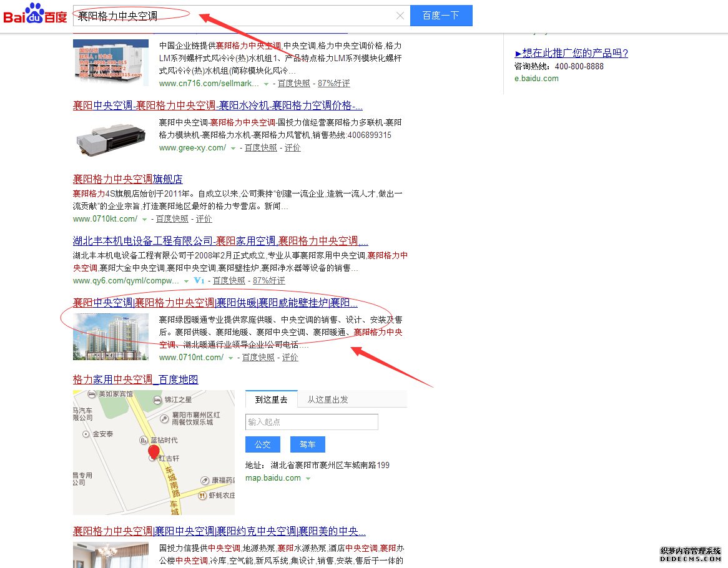Open the www.0710nt.com/ URL
This screenshot has width=728, height=568.
click(x=191, y=357)
